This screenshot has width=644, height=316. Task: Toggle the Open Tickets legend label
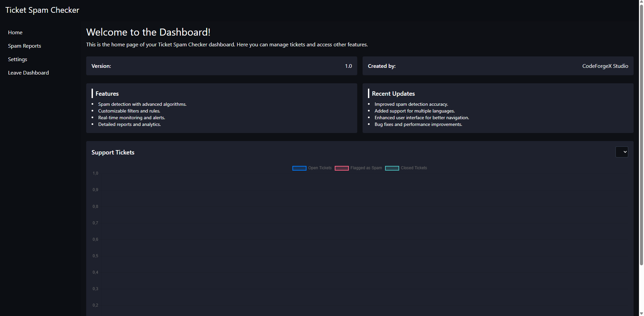pyautogui.click(x=320, y=168)
